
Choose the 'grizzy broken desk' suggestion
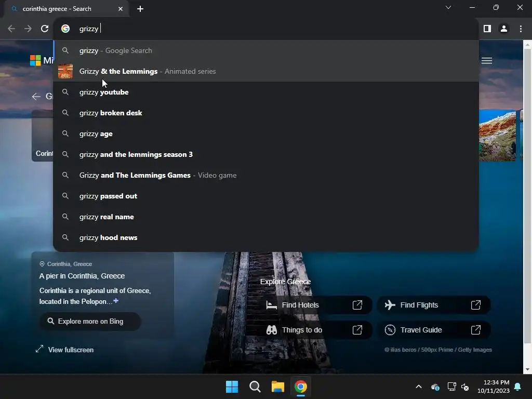(265, 113)
